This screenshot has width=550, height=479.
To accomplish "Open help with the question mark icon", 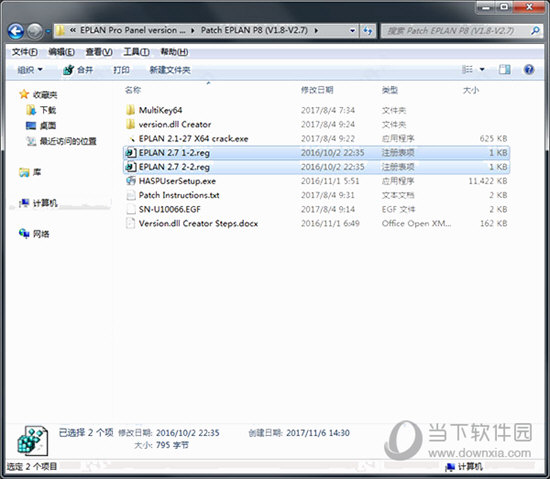I will pos(529,69).
